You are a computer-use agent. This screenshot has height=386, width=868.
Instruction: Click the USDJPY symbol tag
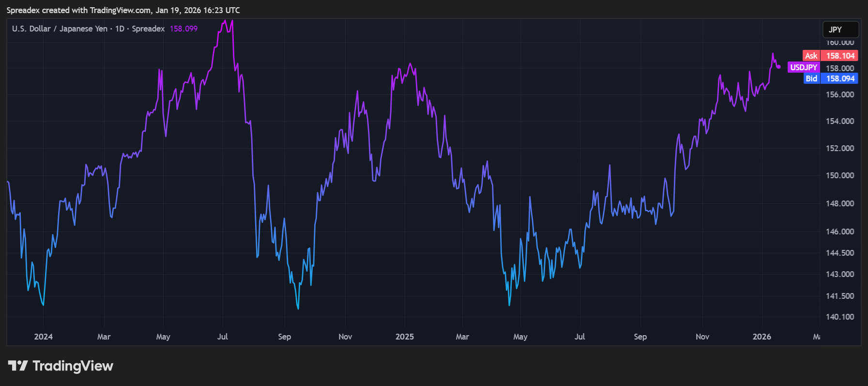coord(804,67)
